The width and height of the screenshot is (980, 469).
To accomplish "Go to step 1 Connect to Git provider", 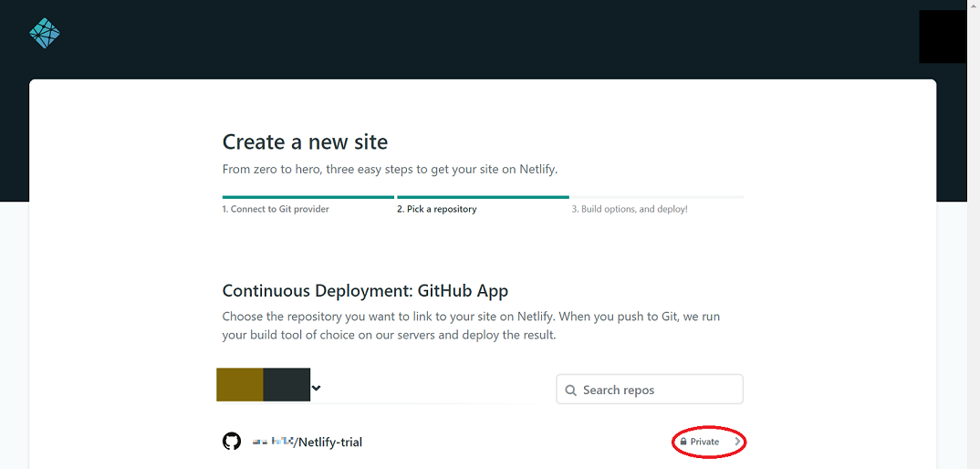I will [276, 209].
